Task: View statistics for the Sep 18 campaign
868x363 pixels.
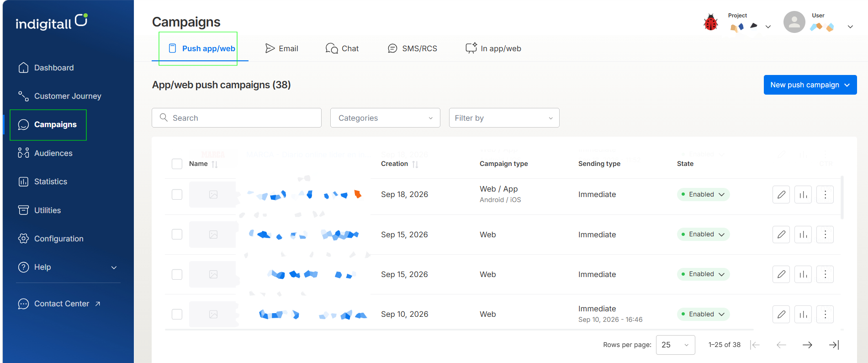Action: [x=803, y=195]
